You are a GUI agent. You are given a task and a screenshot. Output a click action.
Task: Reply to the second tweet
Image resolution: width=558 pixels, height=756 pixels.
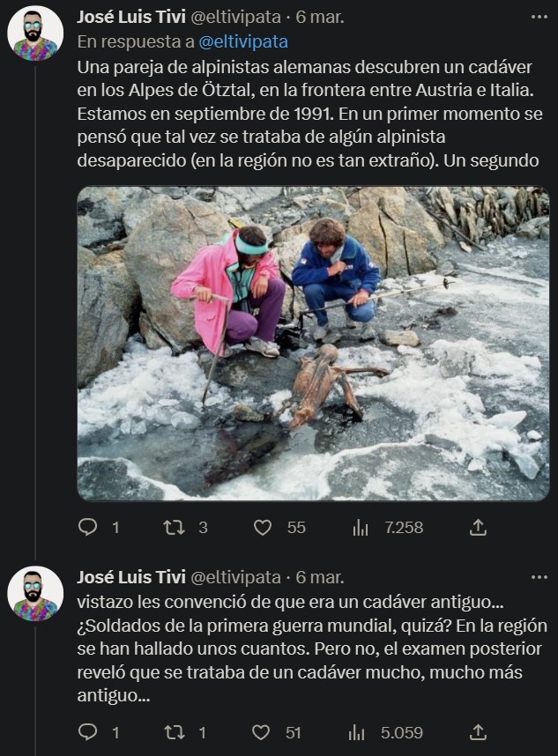(x=86, y=730)
